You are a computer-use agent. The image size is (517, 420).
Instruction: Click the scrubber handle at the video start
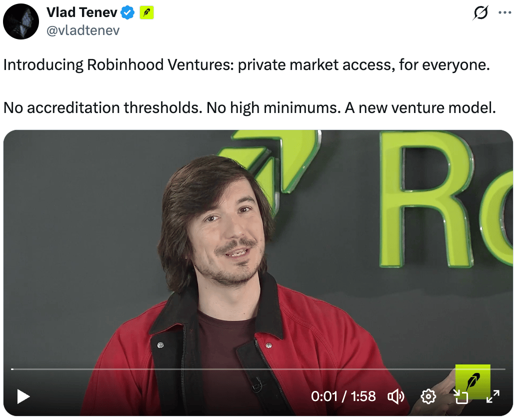pyautogui.click(x=12, y=369)
